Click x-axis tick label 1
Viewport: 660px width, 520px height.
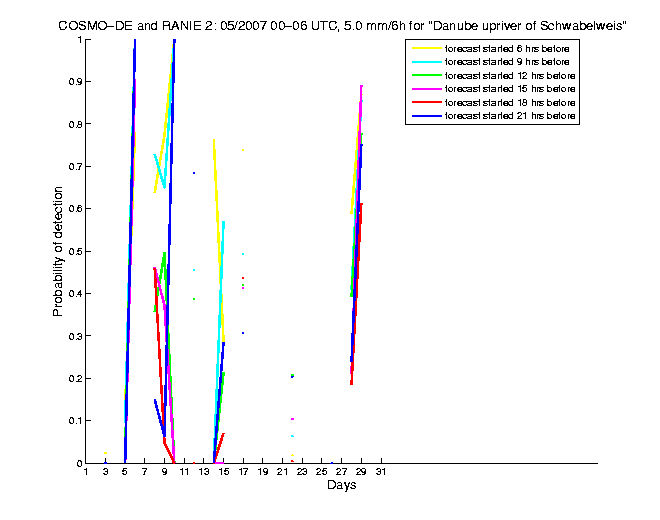click(x=86, y=472)
